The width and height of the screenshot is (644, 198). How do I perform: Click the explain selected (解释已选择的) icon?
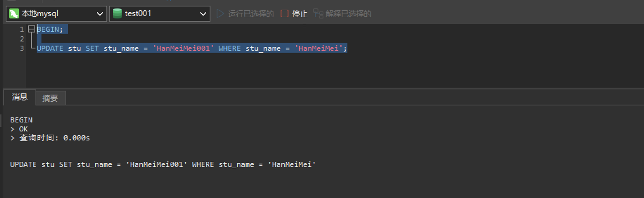[318, 14]
